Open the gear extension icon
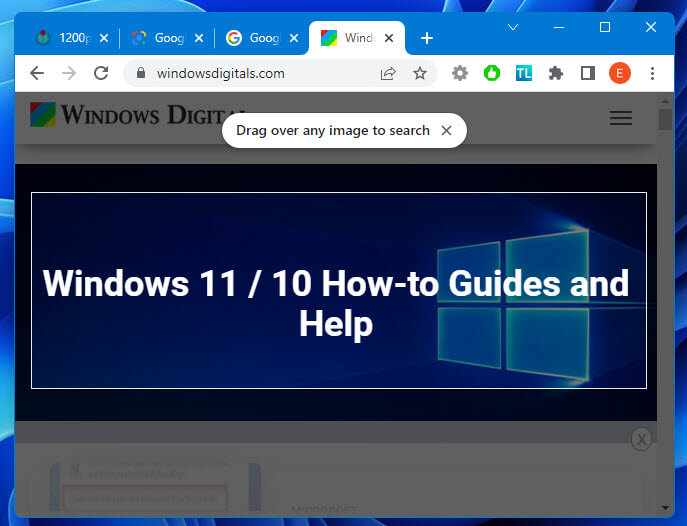The image size is (687, 526). point(460,73)
